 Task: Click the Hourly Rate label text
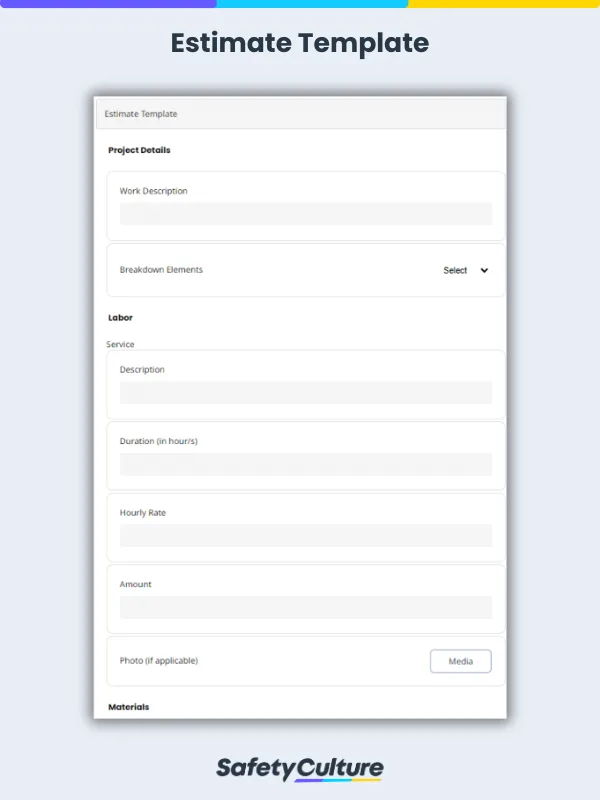[143, 513]
